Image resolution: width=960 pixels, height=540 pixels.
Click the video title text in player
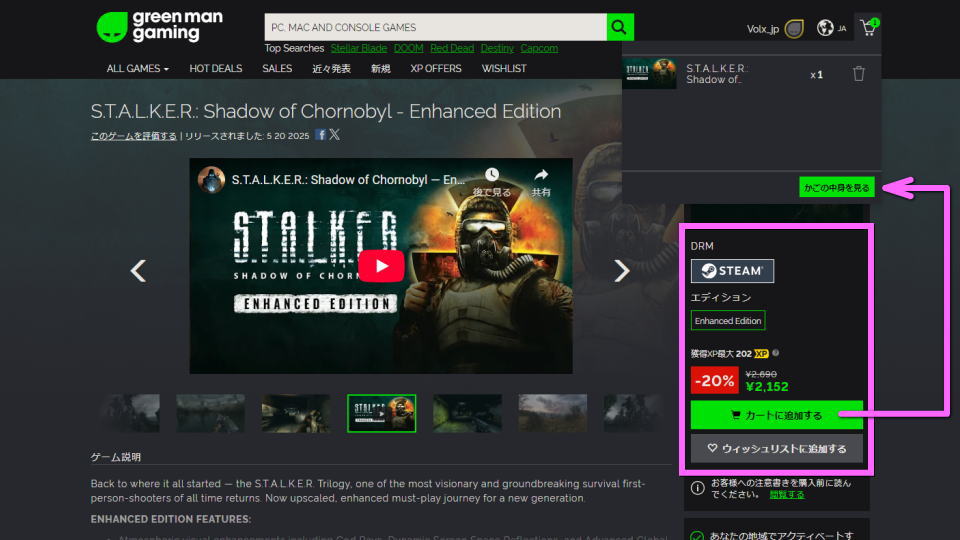pos(348,180)
